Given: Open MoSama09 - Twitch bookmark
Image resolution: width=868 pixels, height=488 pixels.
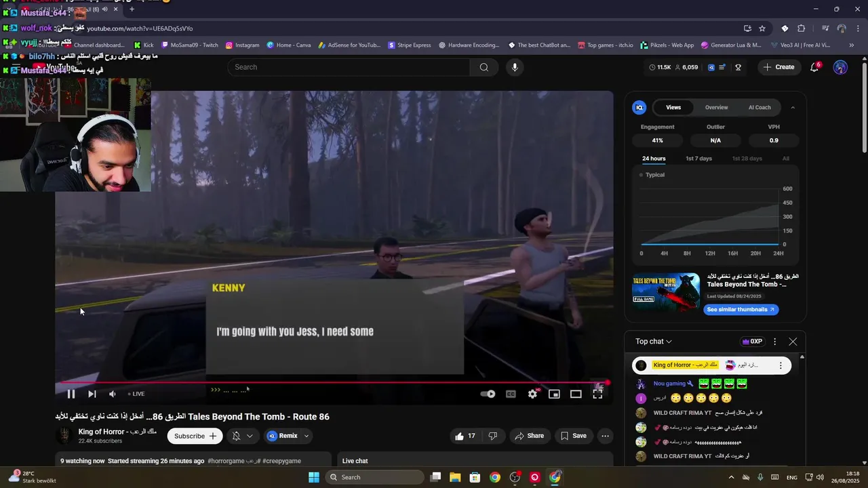Looking at the screenshot, I should pyautogui.click(x=190, y=45).
